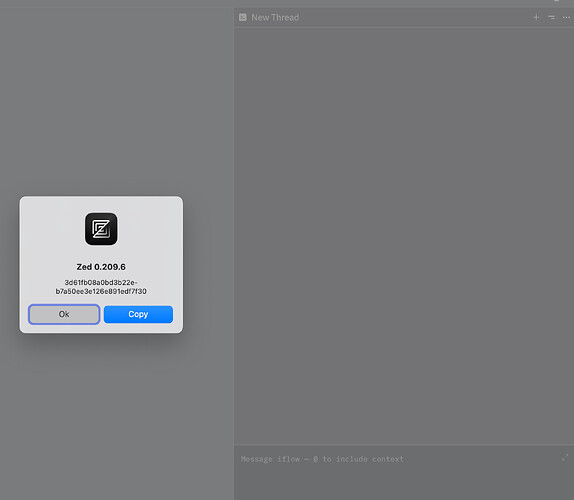
Task: Click the indicator at window top-right corner
Action: (556, 1)
